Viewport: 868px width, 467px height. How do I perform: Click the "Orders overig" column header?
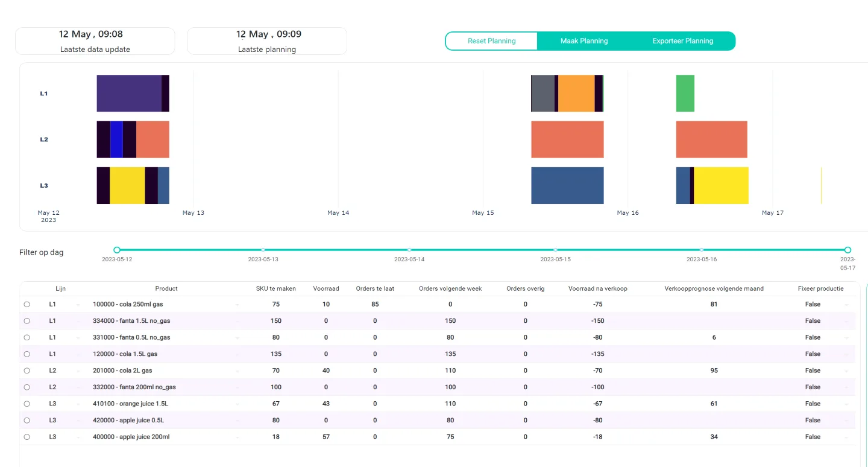[525, 288]
